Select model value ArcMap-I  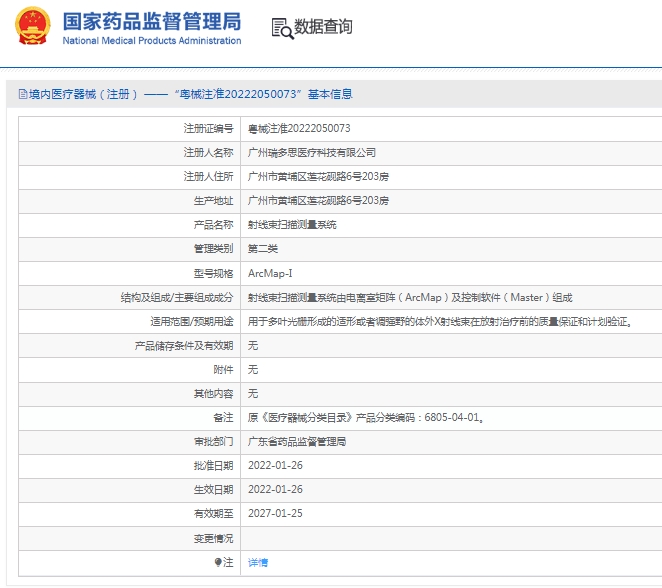point(270,274)
